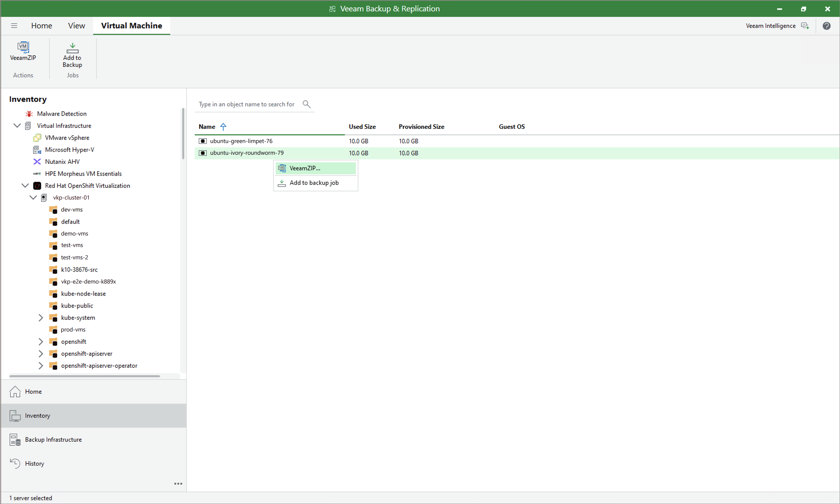Click the Name column sort arrow
The height and width of the screenshot is (504, 840).
pyautogui.click(x=223, y=127)
